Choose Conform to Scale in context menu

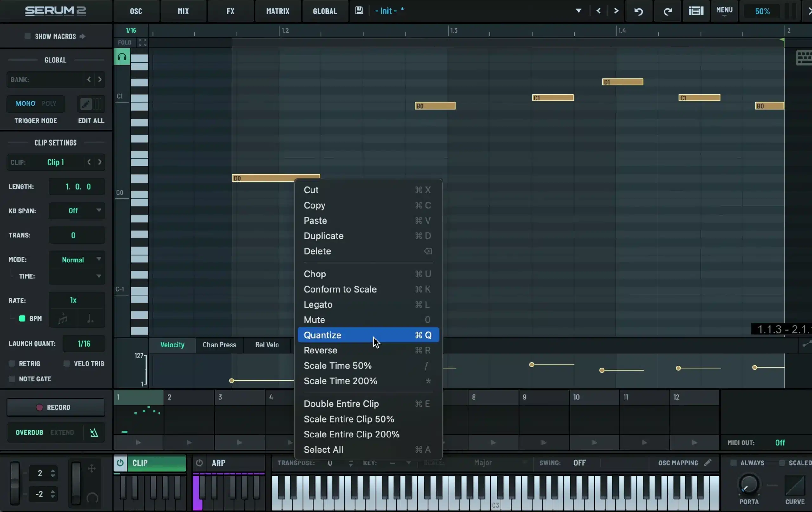(368, 289)
